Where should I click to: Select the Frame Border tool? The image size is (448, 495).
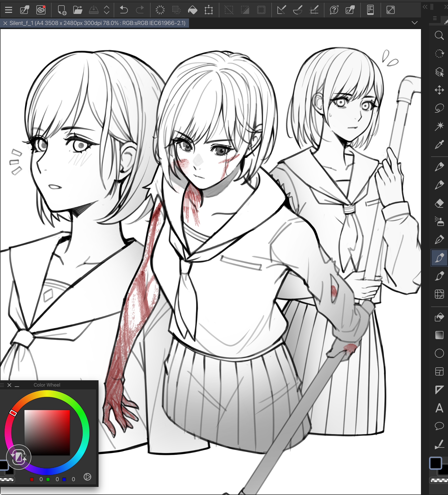coord(439,371)
